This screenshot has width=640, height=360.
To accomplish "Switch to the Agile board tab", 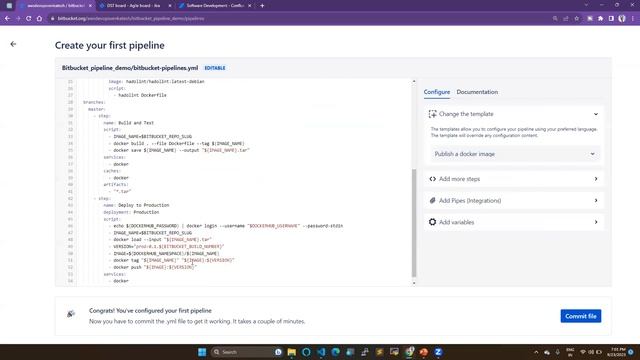I will [133, 6].
